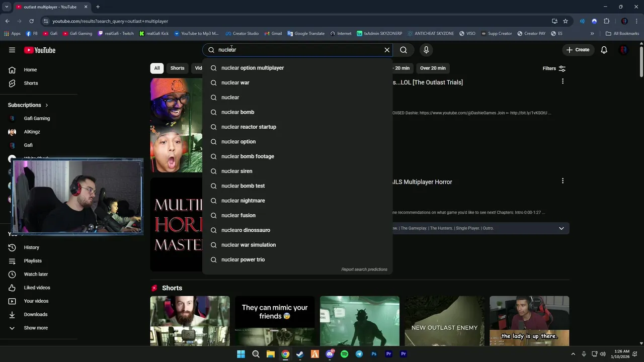Open the NEW OUTLAST ENEMY short
This screenshot has width=644, height=362.
pos(444,321)
